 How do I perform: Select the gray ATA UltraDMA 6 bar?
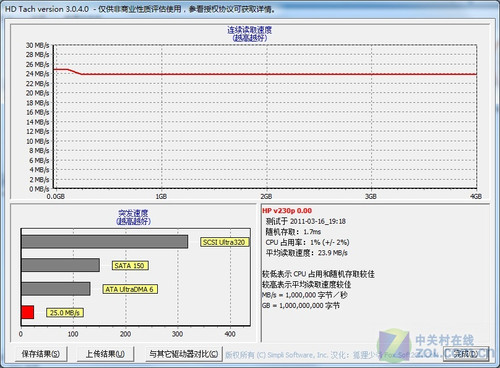tap(56, 289)
